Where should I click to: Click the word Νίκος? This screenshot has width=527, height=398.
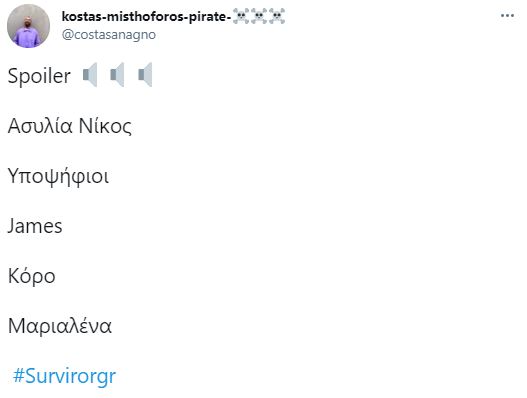(105, 126)
